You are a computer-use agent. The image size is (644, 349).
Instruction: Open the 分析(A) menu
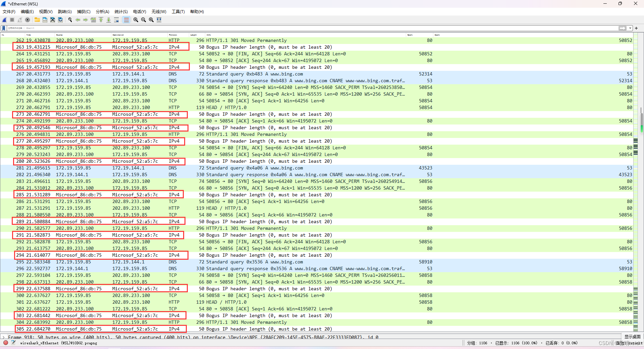tap(102, 11)
